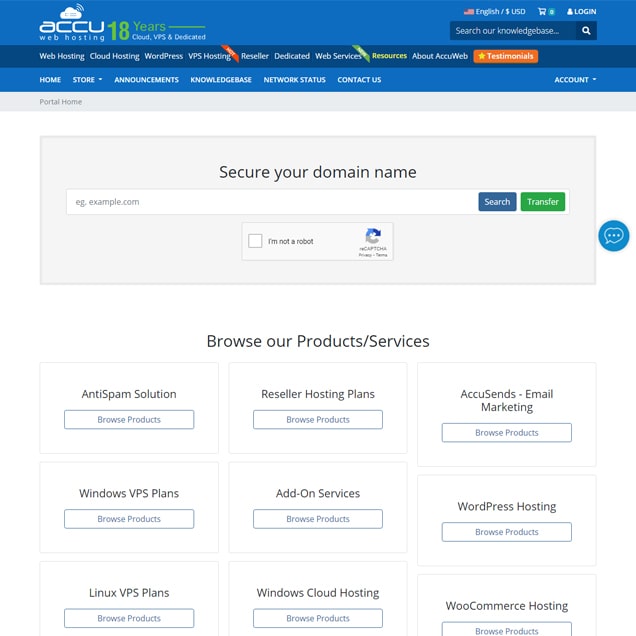Expand the ACCOUNT dropdown menu
This screenshot has height=636, width=636.
575,80
